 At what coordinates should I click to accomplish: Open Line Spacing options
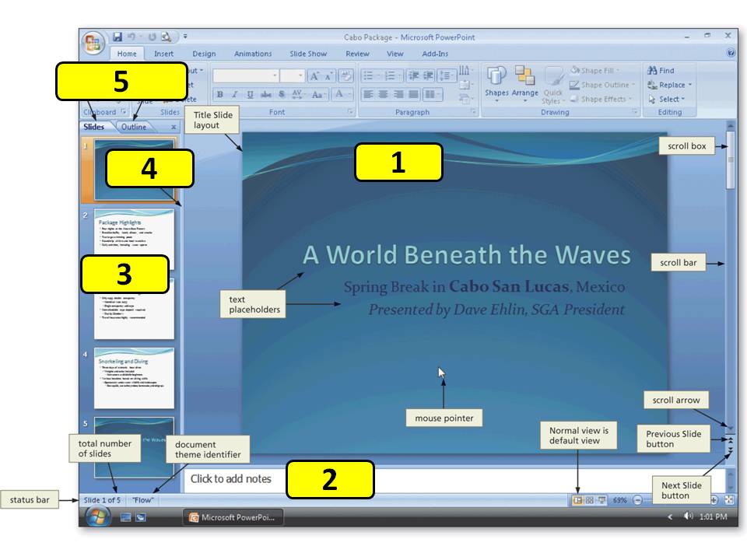(x=447, y=75)
